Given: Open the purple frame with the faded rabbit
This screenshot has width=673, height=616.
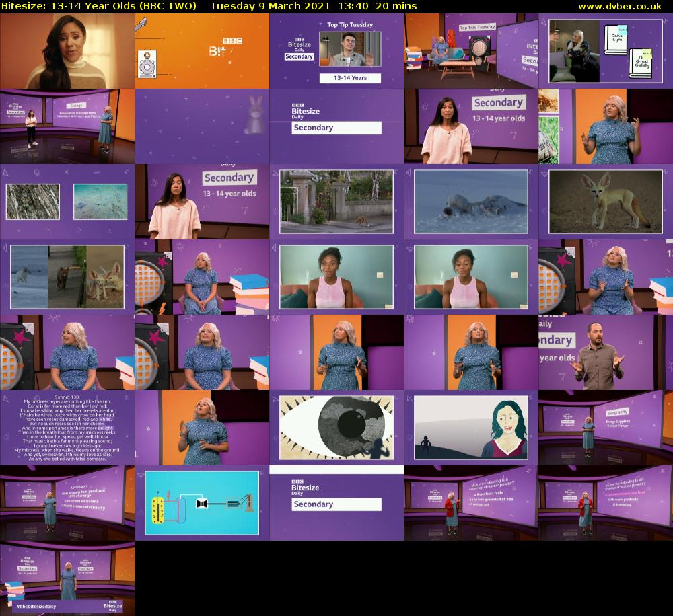Looking at the screenshot, I should (202, 126).
